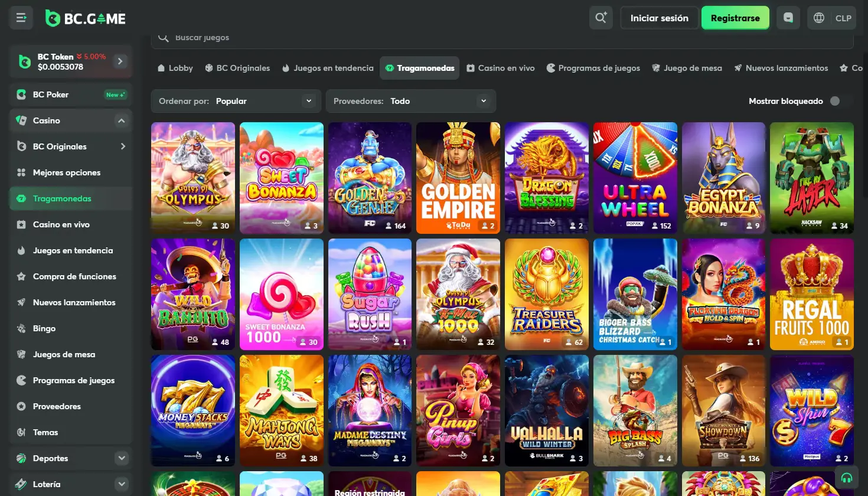The width and height of the screenshot is (868, 496).
Task: Expand the Lotería sidebar section
Action: 121,484
